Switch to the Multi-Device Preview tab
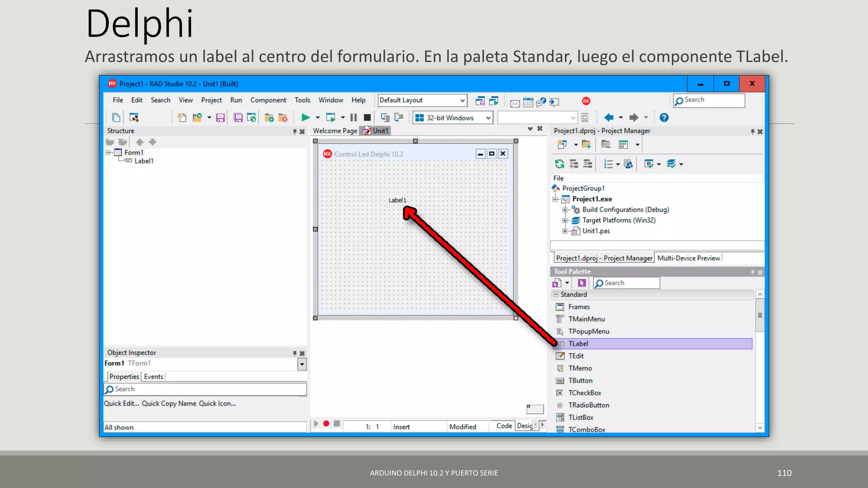868x488 pixels. click(688, 258)
